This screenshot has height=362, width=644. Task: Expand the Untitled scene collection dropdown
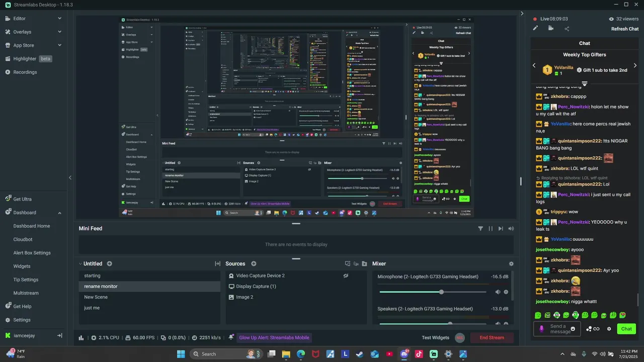click(80, 263)
